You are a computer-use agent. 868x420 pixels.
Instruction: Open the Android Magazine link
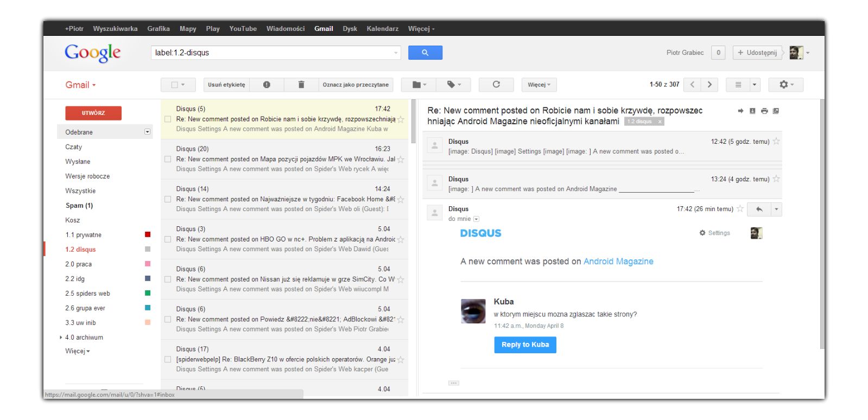[x=618, y=262]
